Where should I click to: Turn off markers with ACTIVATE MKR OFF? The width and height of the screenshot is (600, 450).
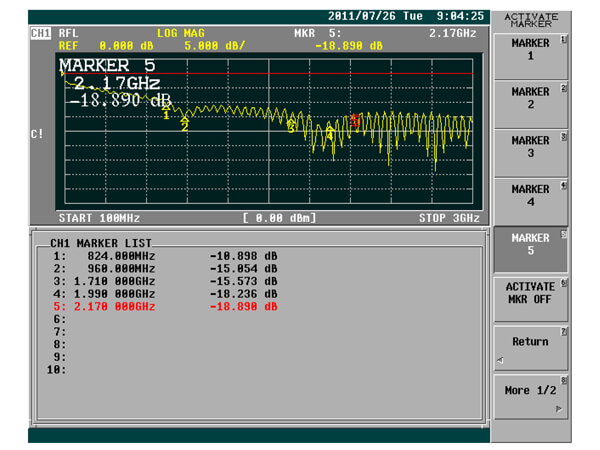click(530, 299)
